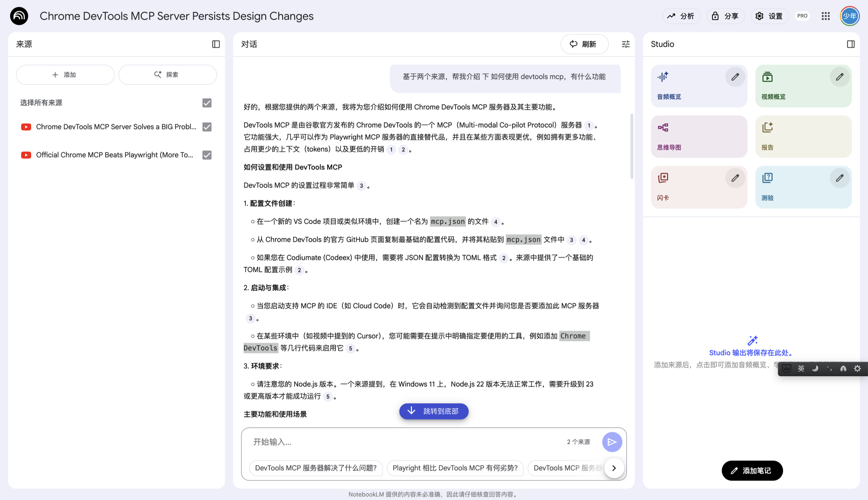
Task: Click the 添加笔记 add note button
Action: click(x=752, y=470)
